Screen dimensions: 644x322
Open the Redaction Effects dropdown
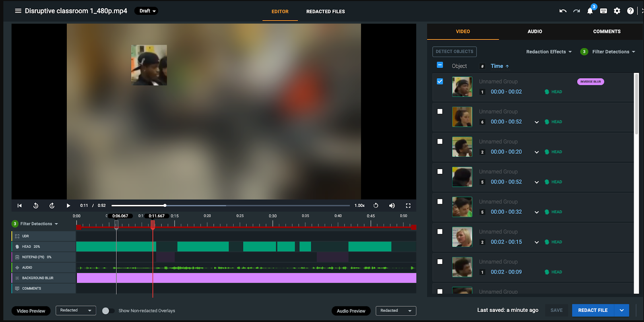pyautogui.click(x=549, y=52)
